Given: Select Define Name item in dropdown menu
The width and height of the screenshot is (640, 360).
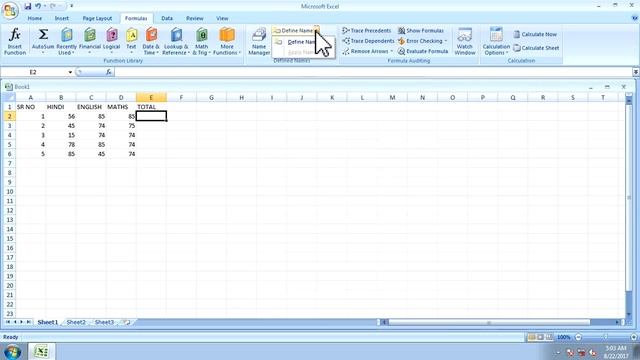Looking at the screenshot, I should 302,42.
